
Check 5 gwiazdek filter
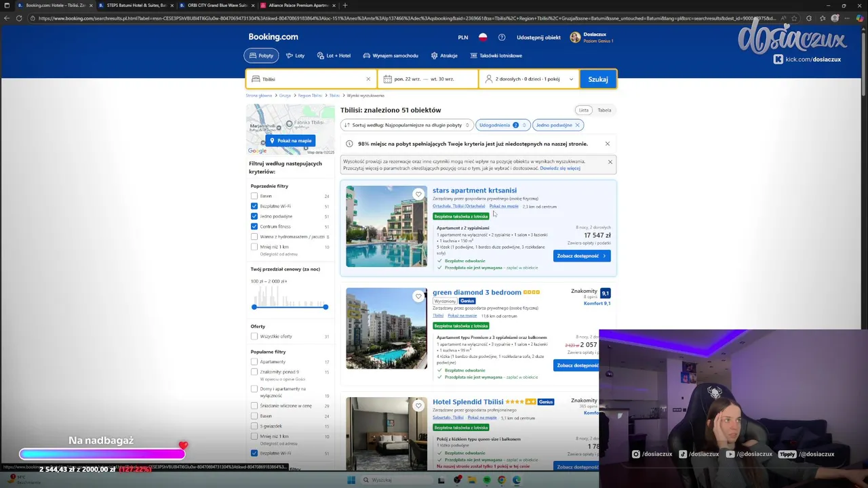pyautogui.click(x=254, y=426)
